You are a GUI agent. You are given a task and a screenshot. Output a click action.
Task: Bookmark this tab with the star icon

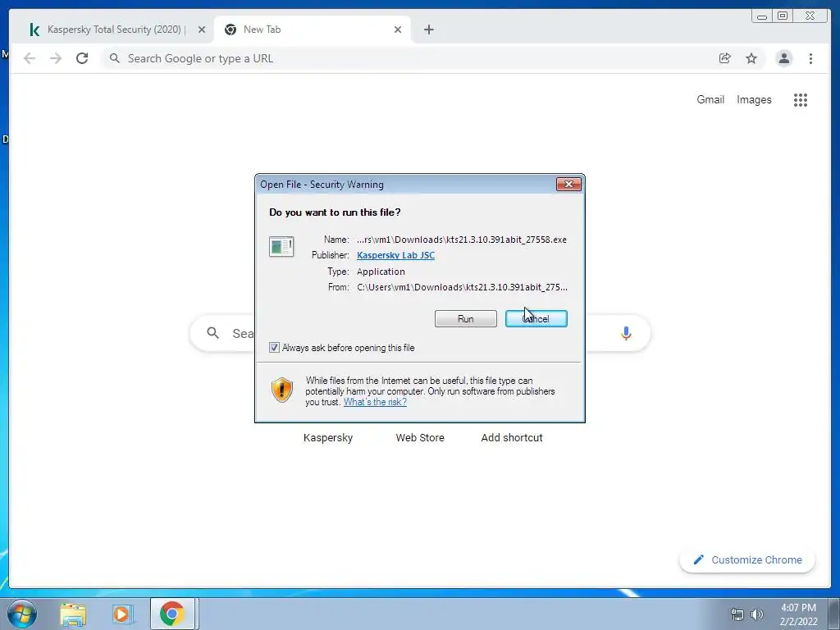click(751, 58)
